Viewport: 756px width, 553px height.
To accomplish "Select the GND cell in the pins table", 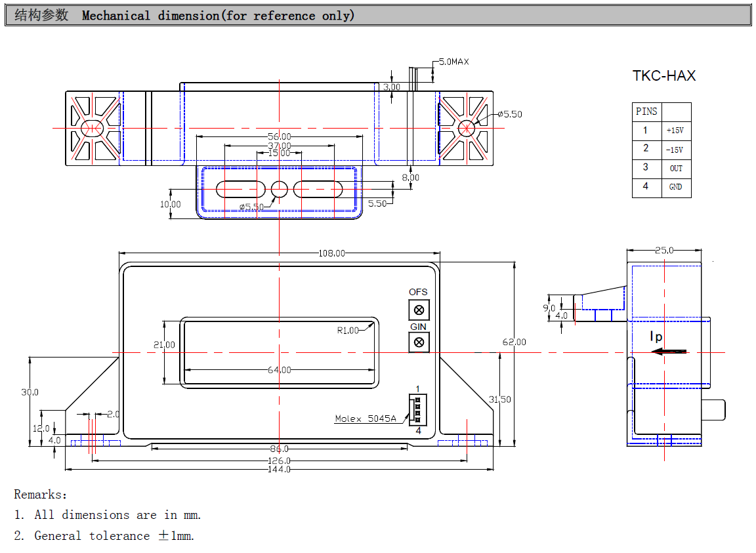I will [x=675, y=187].
